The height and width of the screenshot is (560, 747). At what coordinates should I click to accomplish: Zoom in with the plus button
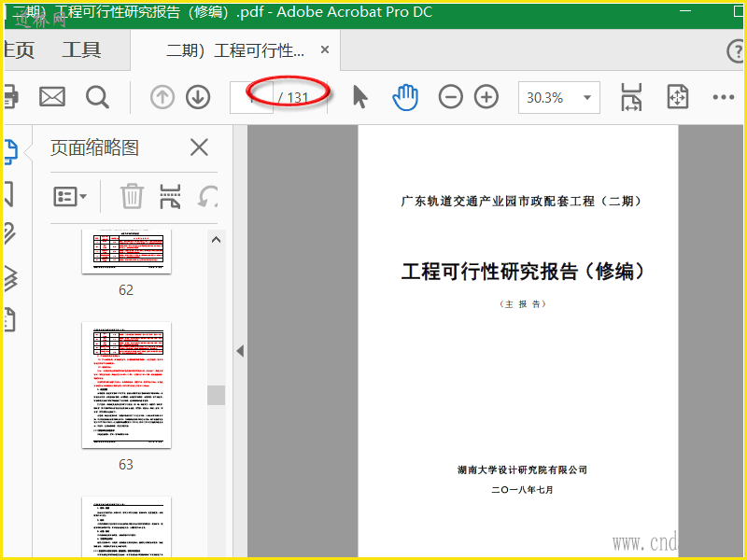[x=486, y=97]
